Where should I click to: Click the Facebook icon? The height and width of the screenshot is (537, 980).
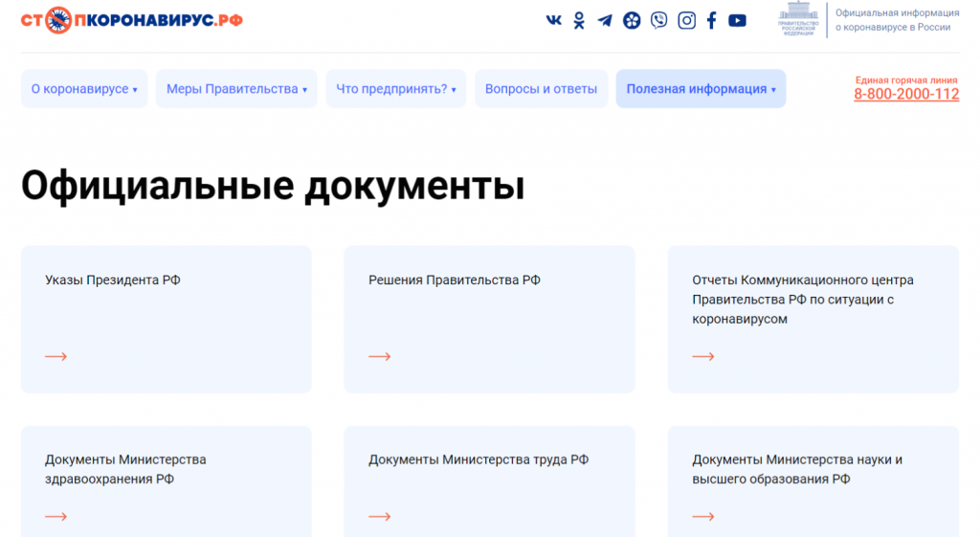(x=711, y=20)
